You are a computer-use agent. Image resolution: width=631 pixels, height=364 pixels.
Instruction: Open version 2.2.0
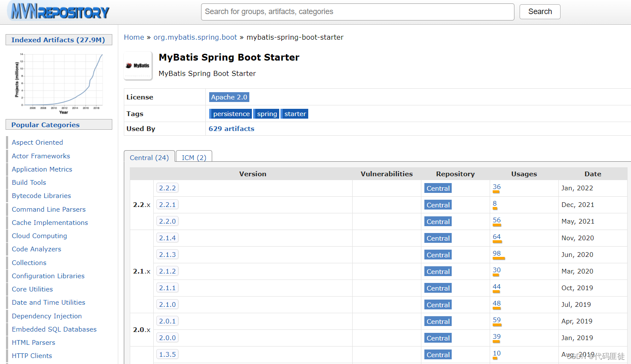[167, 221]
